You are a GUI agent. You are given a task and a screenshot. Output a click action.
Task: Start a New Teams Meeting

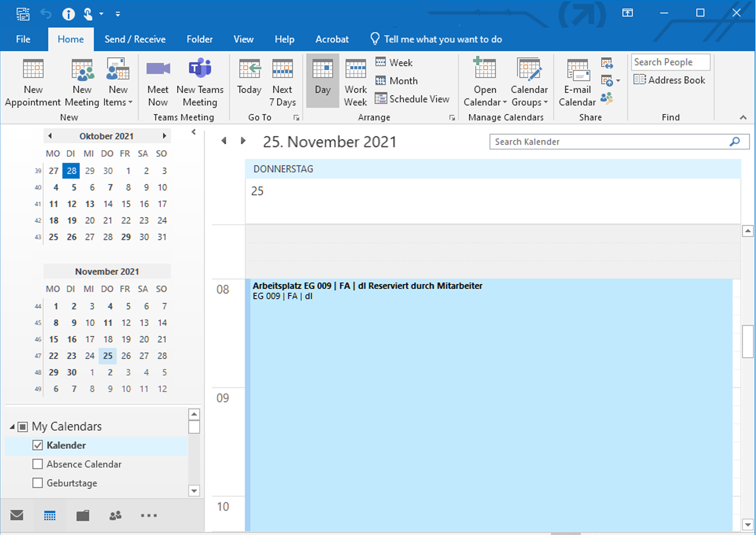tap(200, 82)
